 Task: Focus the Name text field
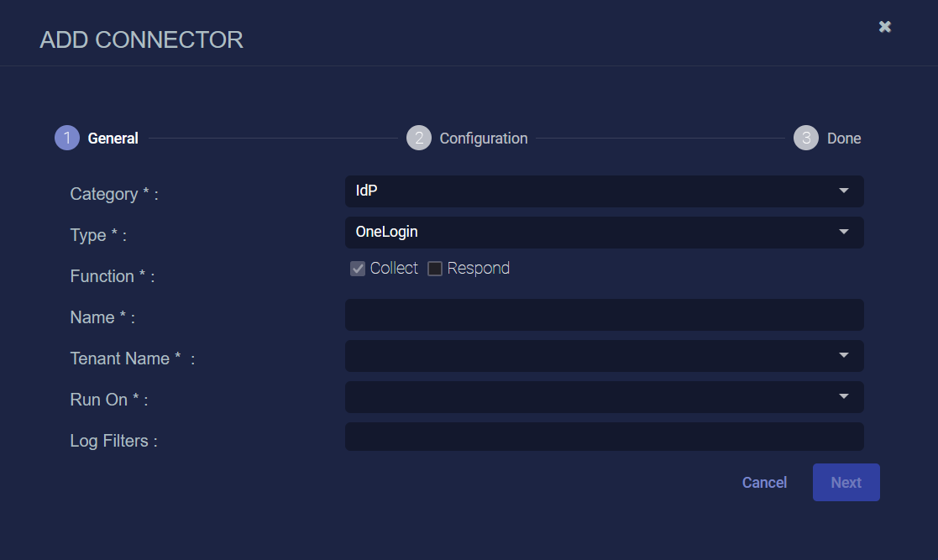[604, 315]
